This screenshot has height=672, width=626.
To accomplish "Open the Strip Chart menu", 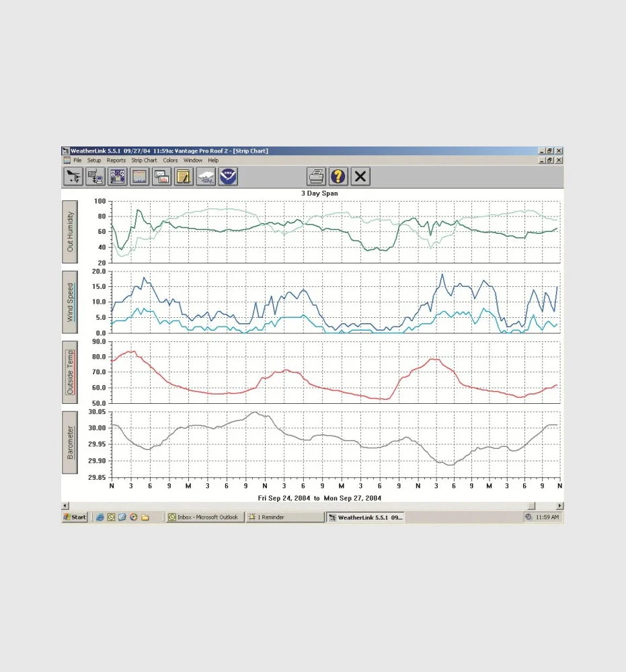I will coord(144,161).
